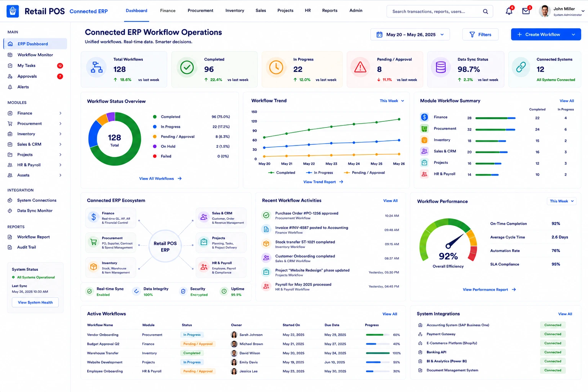
Task: Open Data Sync Monitor in sidebar
Action: (x=35, y=211)
